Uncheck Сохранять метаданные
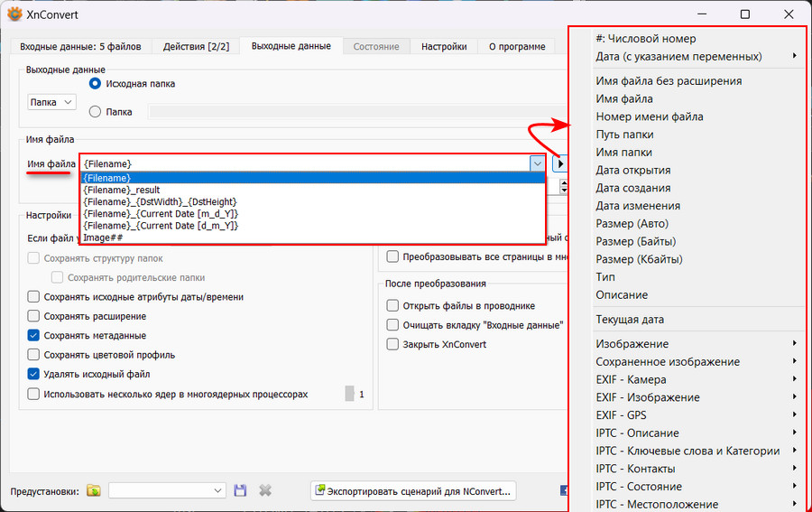 33,335
